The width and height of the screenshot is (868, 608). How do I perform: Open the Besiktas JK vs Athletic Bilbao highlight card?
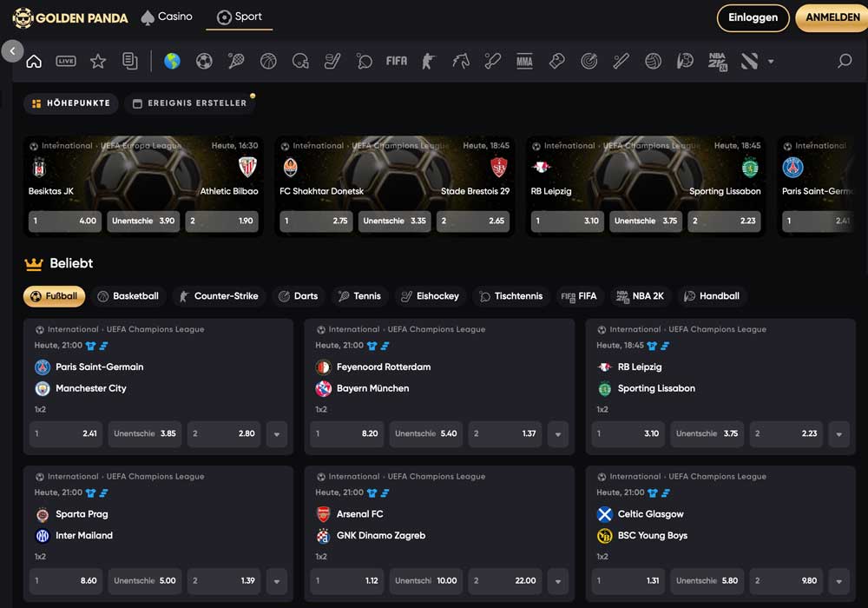tap(143, 187)
